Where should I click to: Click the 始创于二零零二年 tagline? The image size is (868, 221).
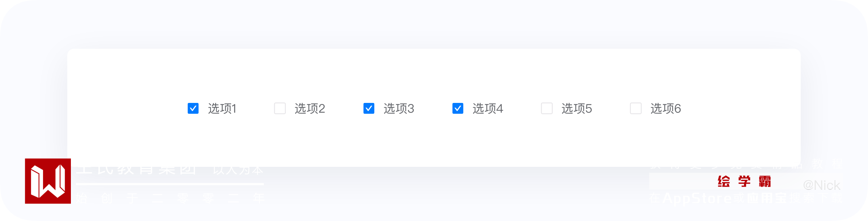click(x=171, y=198)
